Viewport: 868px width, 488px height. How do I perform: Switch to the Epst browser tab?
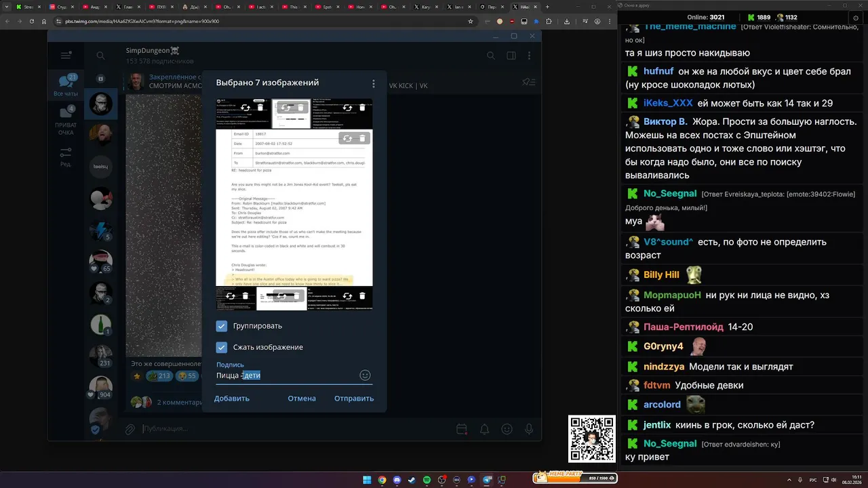pyautogui.click(x=328, y=7)
